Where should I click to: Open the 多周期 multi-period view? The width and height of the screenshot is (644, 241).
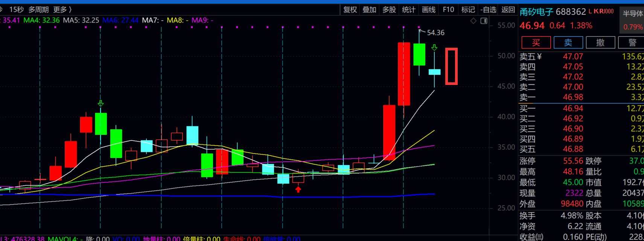click(38, 10)
